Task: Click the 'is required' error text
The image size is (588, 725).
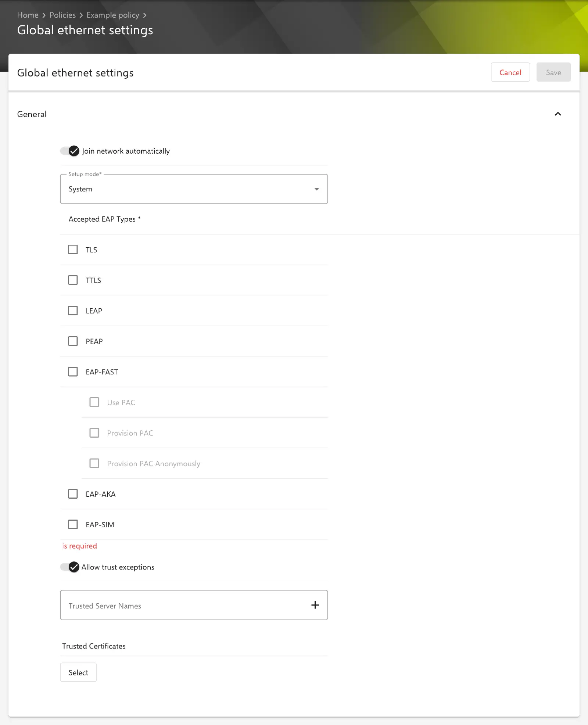Action: (79, 546)
